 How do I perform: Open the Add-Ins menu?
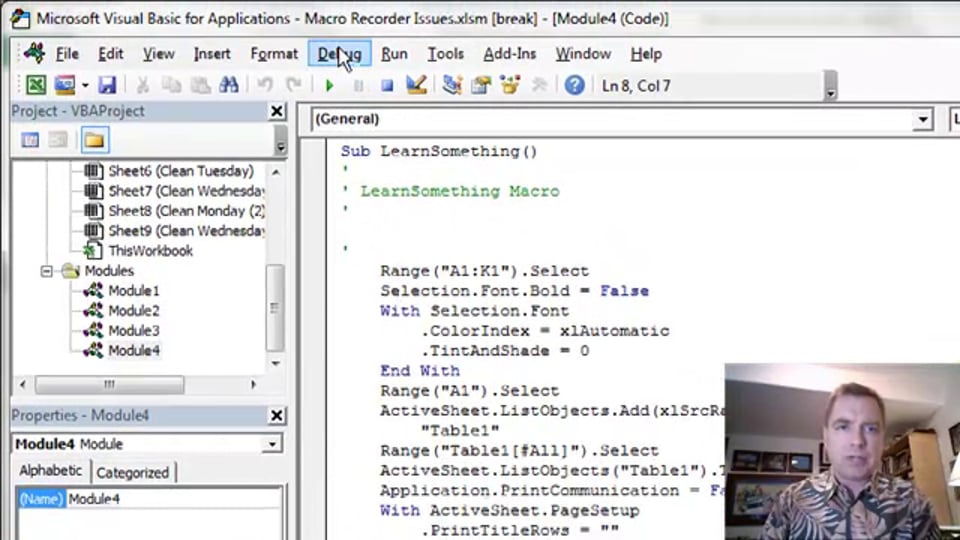coord(509,54)
